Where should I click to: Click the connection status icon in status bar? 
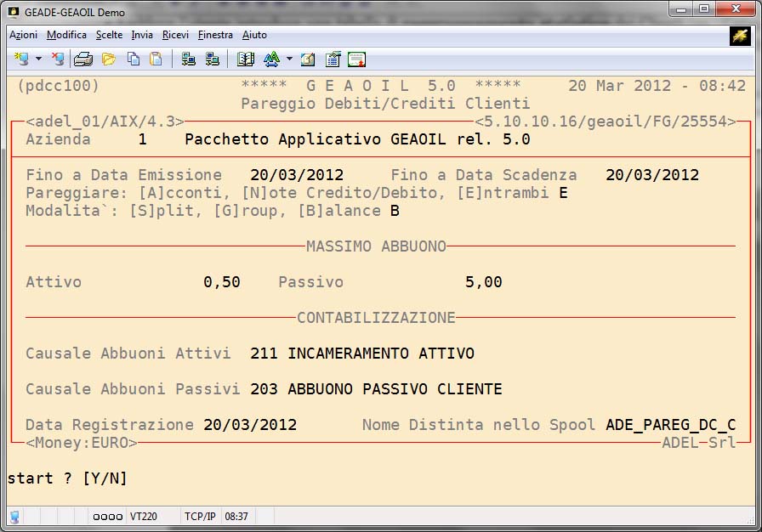click(x=14, y=516)
